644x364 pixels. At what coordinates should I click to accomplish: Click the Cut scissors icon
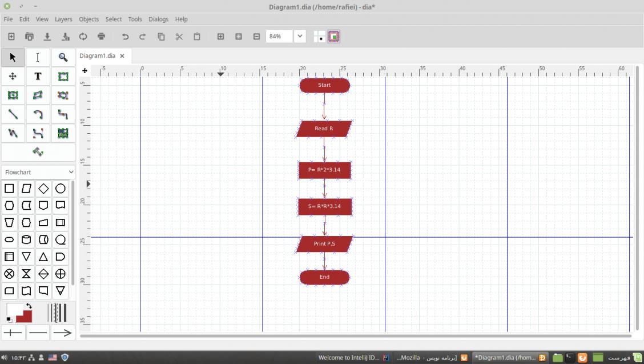(x=179, y=37)
